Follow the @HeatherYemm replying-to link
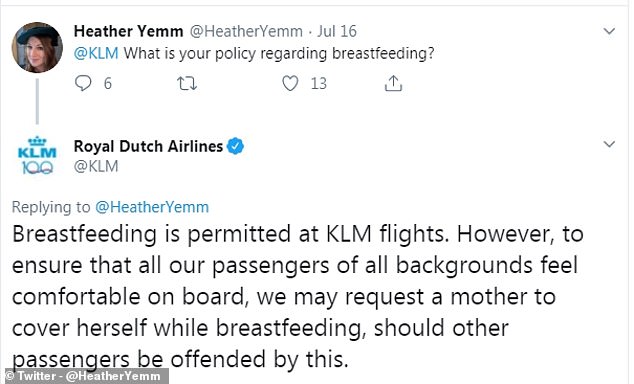This screenshot has height=384, width=634. click(x=152, y=207)
